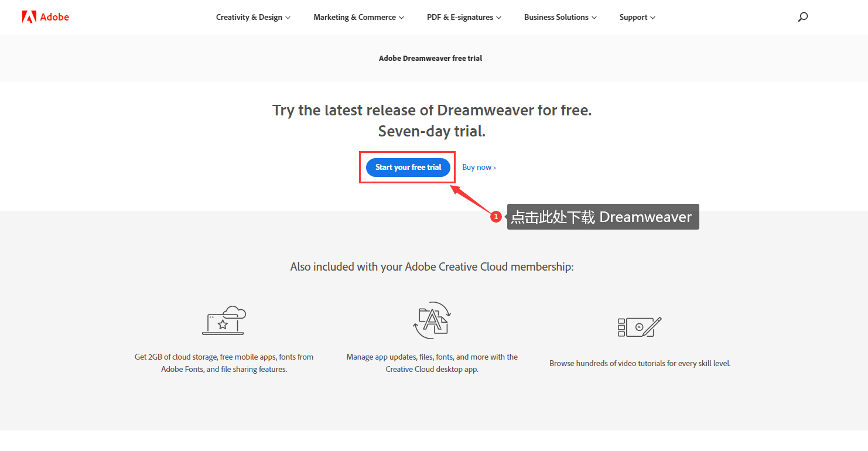The width and height of the screenshot is (868, 451).
Task: Click the Adobe wordmark text
Action: pyautogui.click(x=54, y=17)
